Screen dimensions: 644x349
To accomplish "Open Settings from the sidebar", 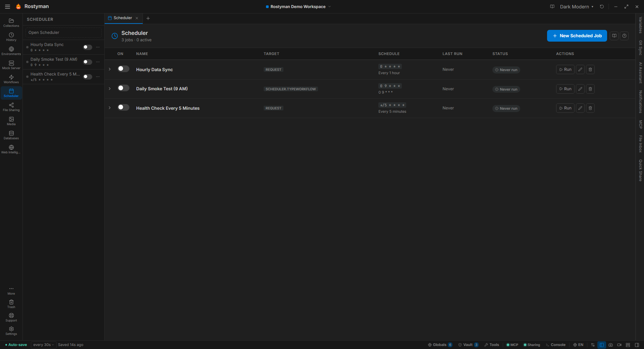I will [11, 331].
